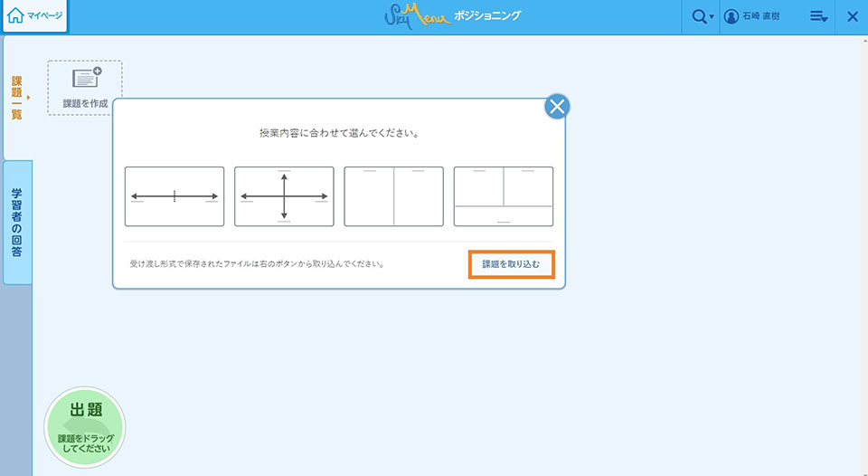Click the orange arrow beside 課題一覧
The width and height of the screenshot is (868, 476).
click(x=28, y=97)
